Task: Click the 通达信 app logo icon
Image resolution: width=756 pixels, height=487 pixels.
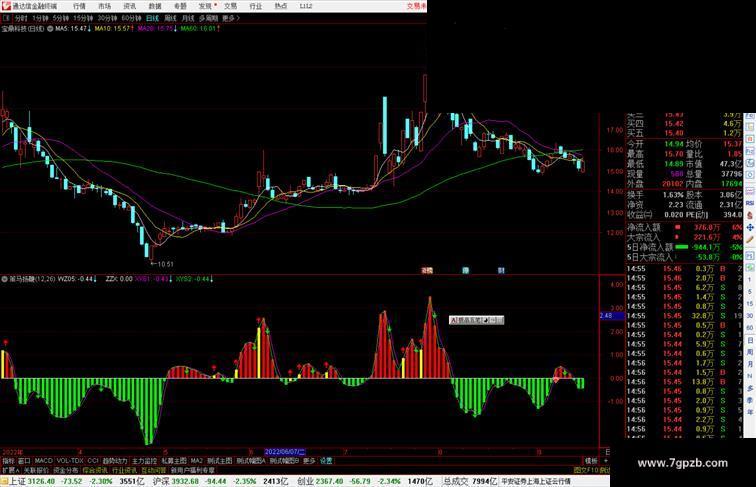Action: 6,6
